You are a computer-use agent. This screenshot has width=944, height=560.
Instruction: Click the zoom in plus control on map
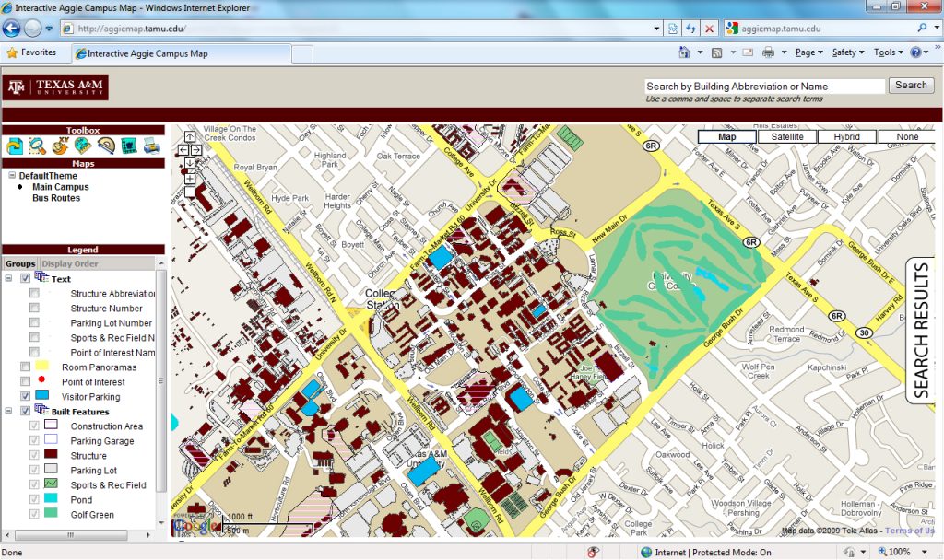[190, 178]
